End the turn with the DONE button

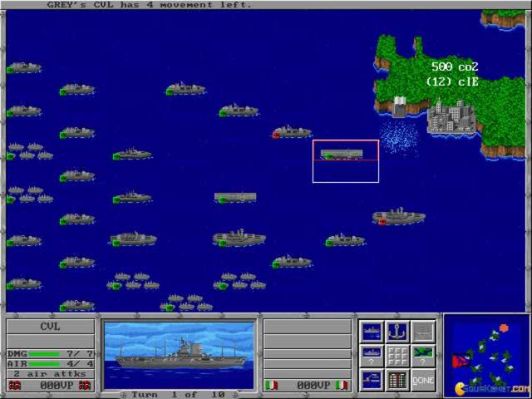(423, 381)
